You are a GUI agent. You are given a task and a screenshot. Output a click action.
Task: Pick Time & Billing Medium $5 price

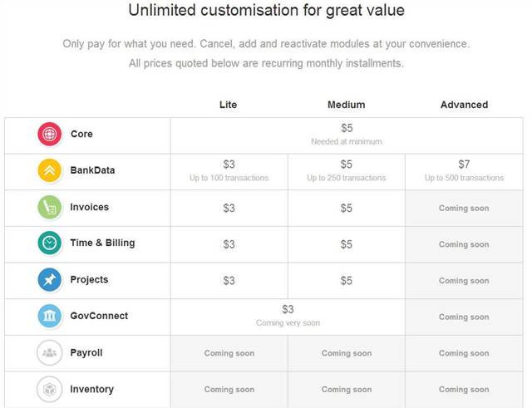point(347,244)
